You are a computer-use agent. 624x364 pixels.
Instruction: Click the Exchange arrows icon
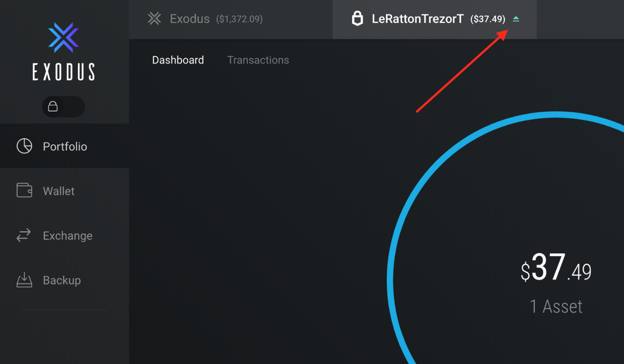[x=24, y=235]
